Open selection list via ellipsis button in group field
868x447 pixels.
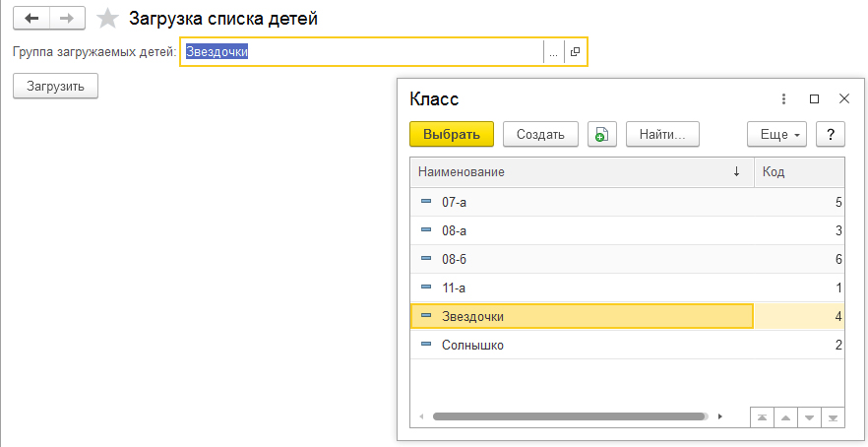[x=553, y=52]
